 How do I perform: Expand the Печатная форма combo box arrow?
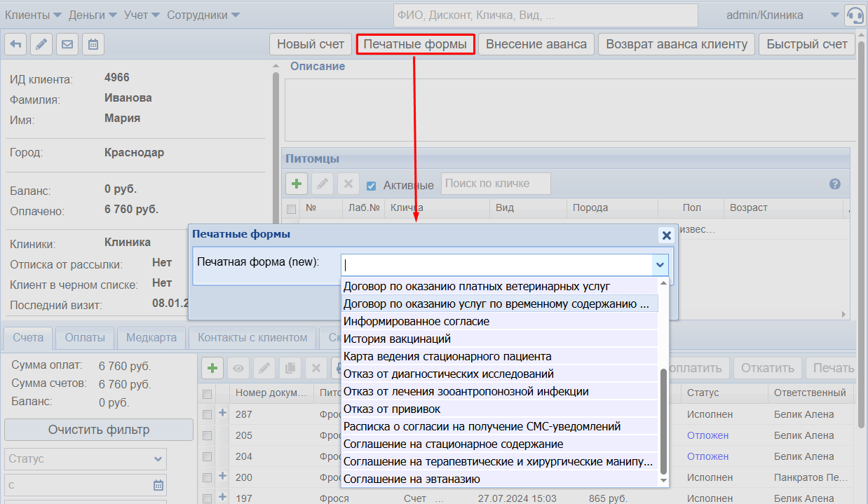click(x=659, y=264)
